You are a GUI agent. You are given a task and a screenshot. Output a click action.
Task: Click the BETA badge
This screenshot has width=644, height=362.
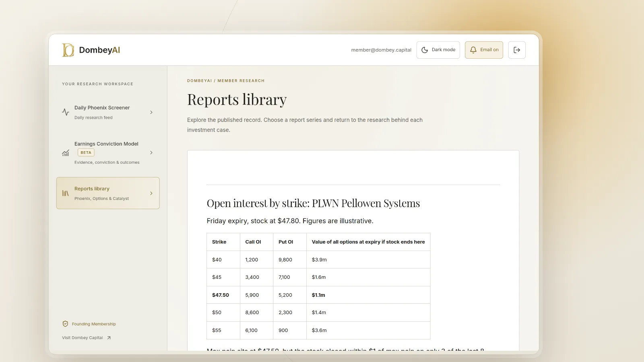86,152
